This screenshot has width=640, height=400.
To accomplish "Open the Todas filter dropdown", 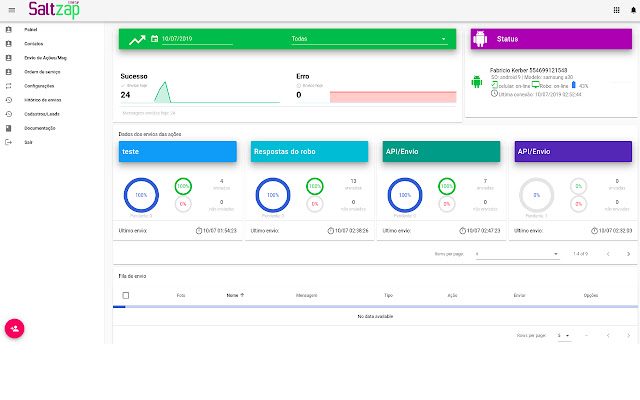I will point(369,39).
